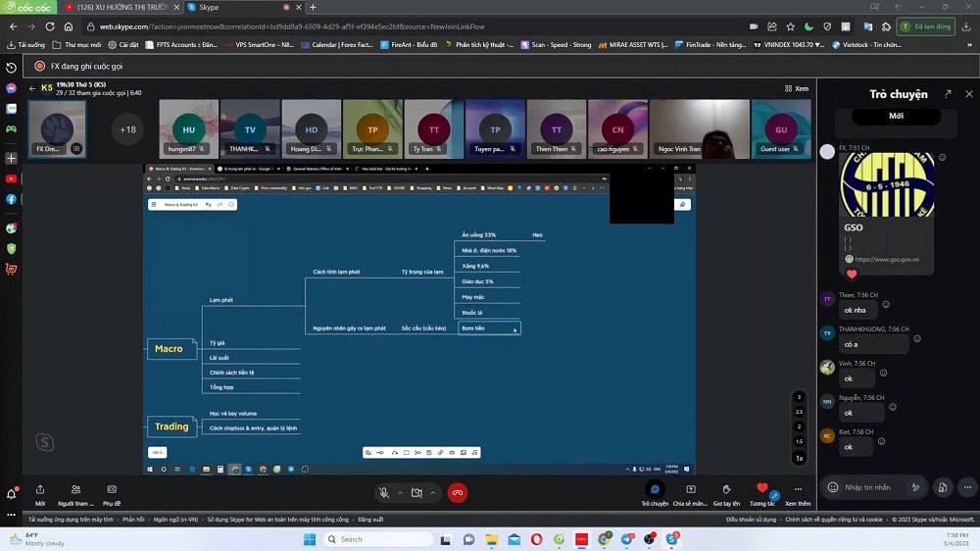Open Vietstock - Tin chứng bookmark
Image resolution: width=980 pixels, height=551 pixels.
tap(866, 44)
